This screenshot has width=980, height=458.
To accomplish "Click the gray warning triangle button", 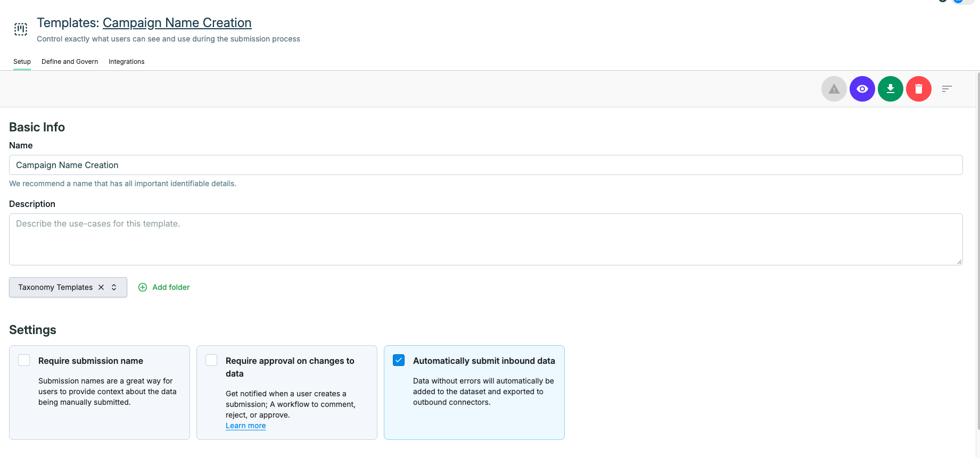I will pyautogui.click(x=834, y=89).
